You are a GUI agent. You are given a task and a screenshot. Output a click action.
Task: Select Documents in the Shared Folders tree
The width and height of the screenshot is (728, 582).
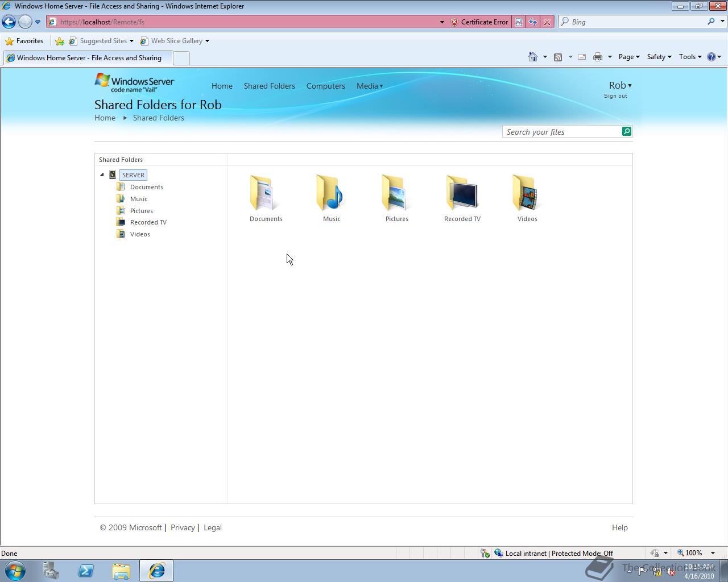point(146,187)
